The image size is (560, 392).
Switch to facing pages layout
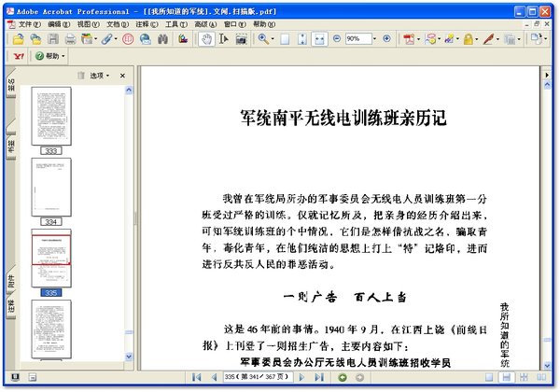[541, 377]
